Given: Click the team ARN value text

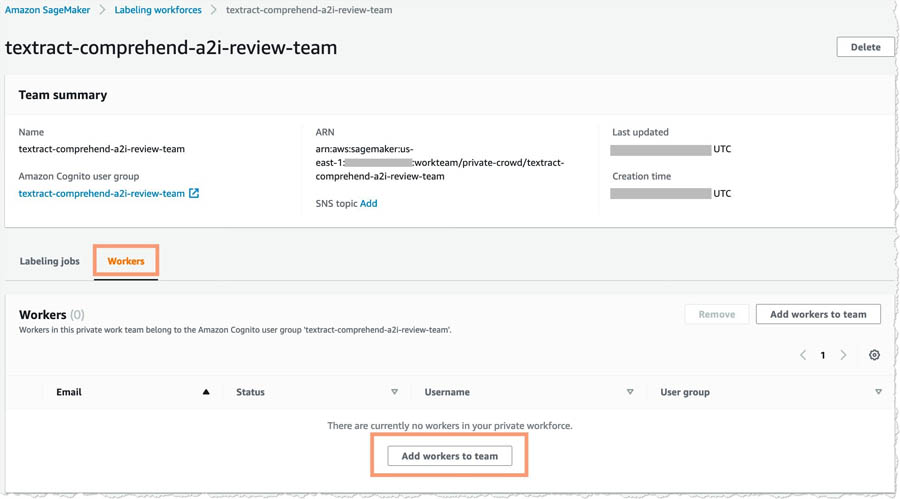Looking at the screenshot, I should [x=440, y=163].
